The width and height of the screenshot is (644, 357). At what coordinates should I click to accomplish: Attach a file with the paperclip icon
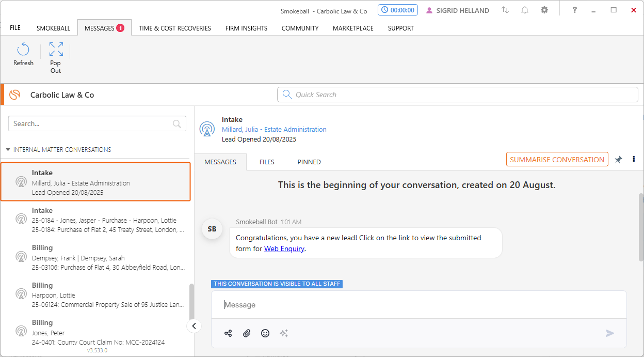(247, 333)
